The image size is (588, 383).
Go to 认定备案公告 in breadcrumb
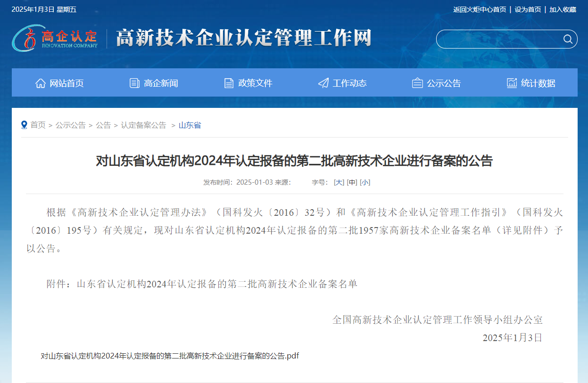click(143, 125)
